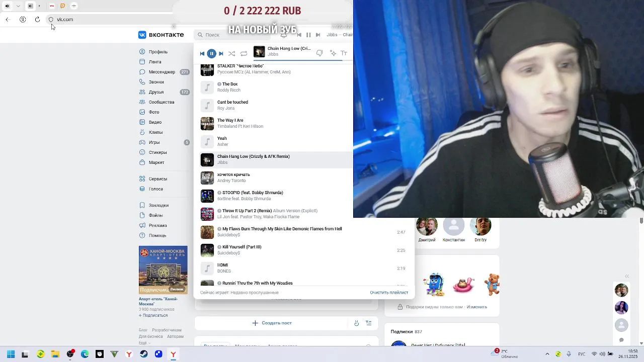Open Маркет section
This screenshot has height=362, width=644.
156,162
